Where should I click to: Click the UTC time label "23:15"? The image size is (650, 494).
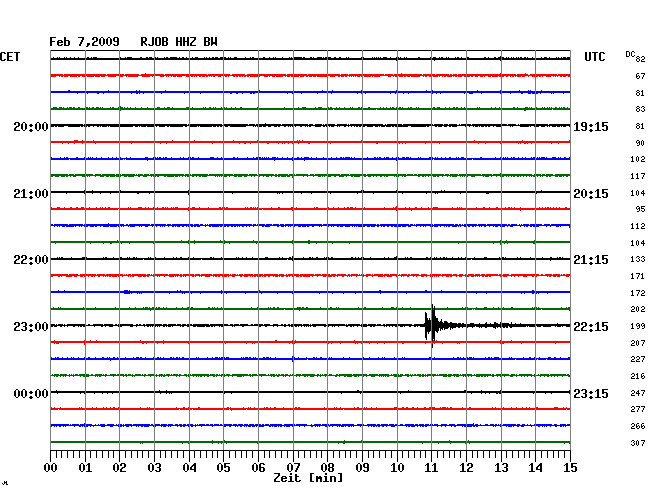(x=591, y=393)
